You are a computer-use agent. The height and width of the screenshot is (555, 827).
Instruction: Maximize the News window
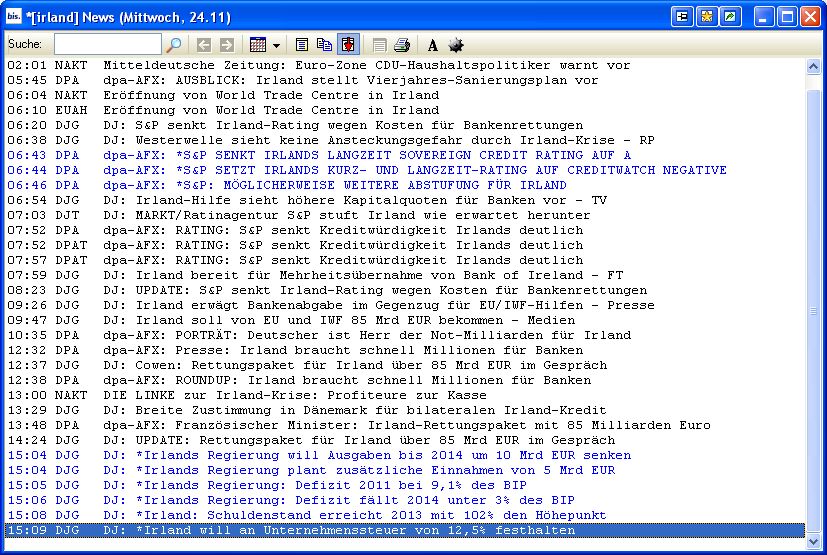(x=787, y=17)
